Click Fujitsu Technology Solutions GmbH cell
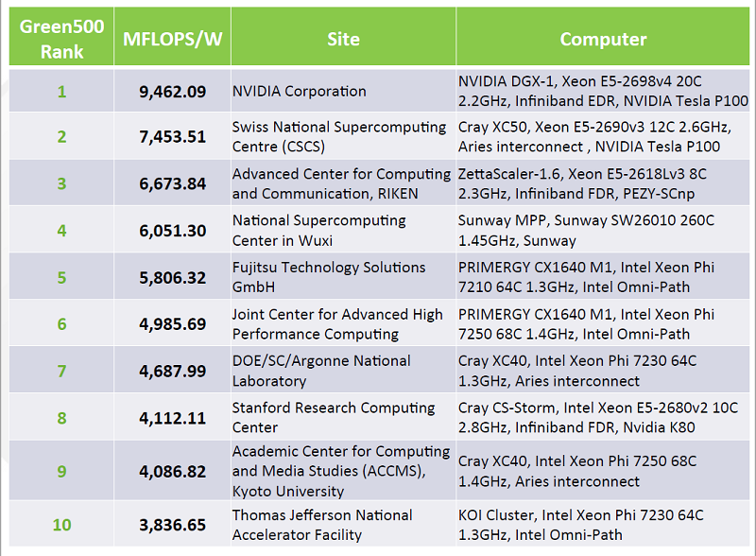Image resolution: width=756 pixels, height=556 pixels. (x=343, y=277)
